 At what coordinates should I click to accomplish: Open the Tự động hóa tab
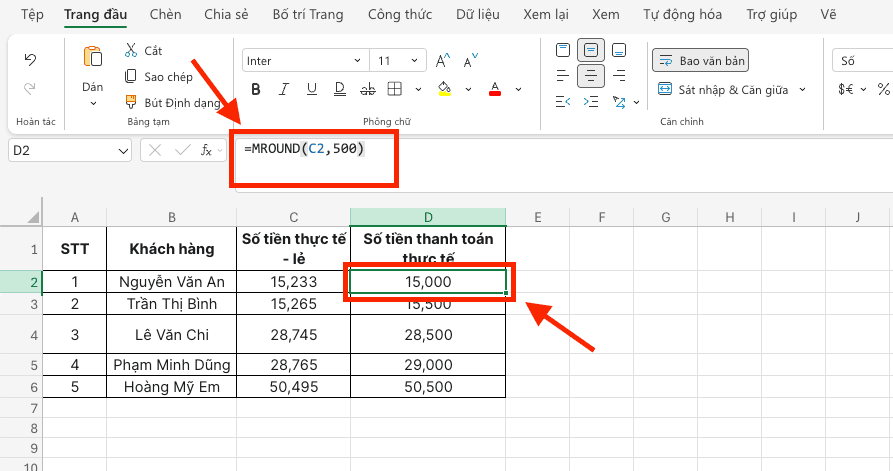click(682, 14)
